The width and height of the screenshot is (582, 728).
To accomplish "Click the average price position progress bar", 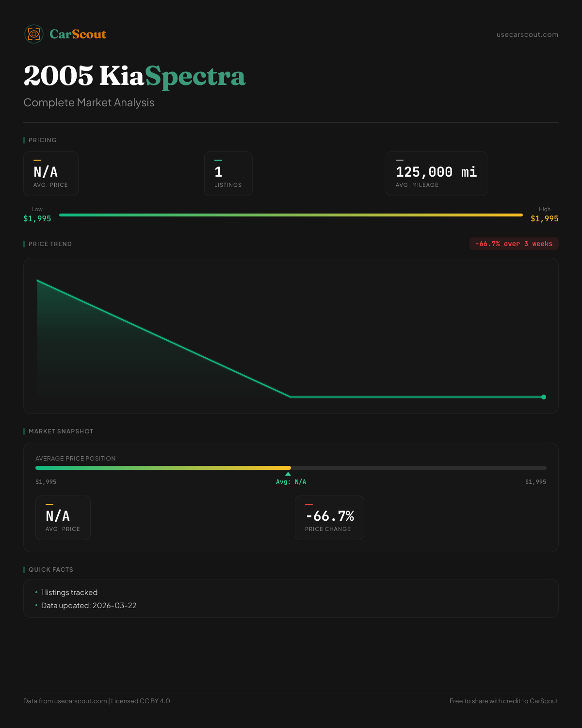I will [x=291, y=468].
